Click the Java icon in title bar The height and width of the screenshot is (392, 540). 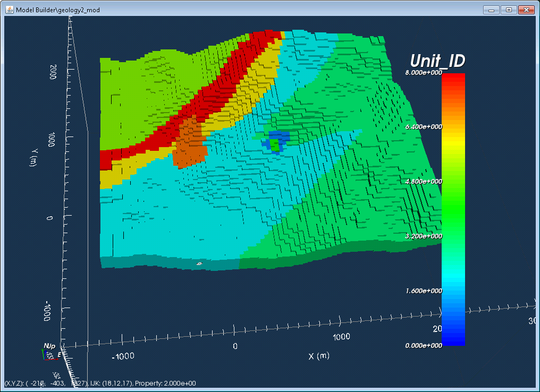click(x=10, y=10)
